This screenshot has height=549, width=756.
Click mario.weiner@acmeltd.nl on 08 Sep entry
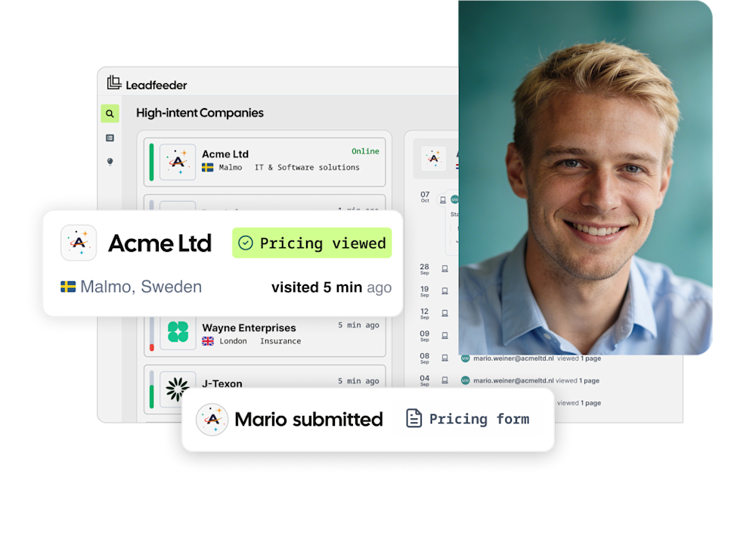coord(513,358)
